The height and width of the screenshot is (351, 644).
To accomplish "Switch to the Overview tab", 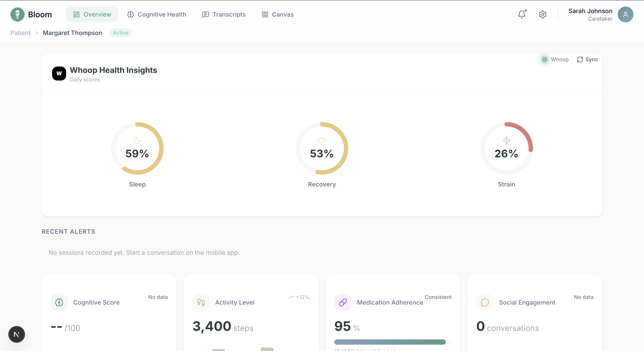I will [x=92, y=14].
